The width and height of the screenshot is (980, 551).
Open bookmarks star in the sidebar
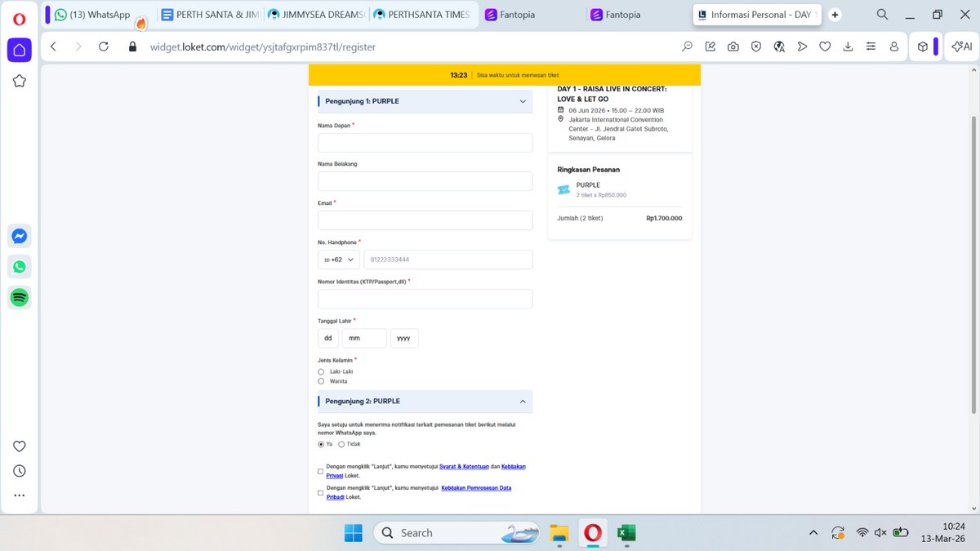(20, 81)
